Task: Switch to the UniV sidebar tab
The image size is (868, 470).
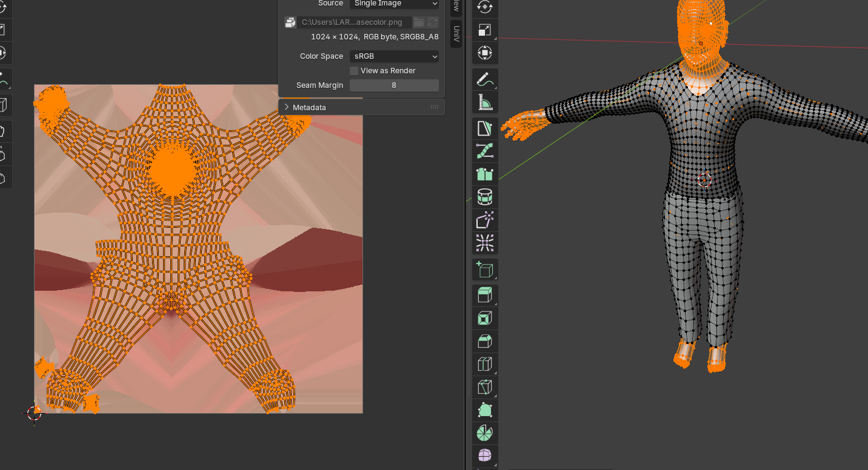Action: pos(456,34)
